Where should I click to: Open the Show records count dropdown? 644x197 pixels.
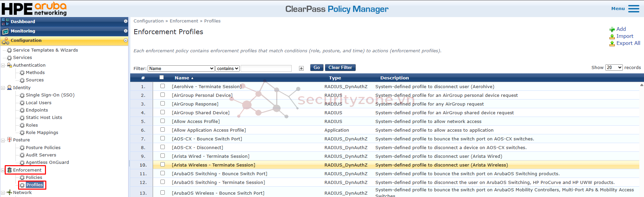tap(614, 67)
